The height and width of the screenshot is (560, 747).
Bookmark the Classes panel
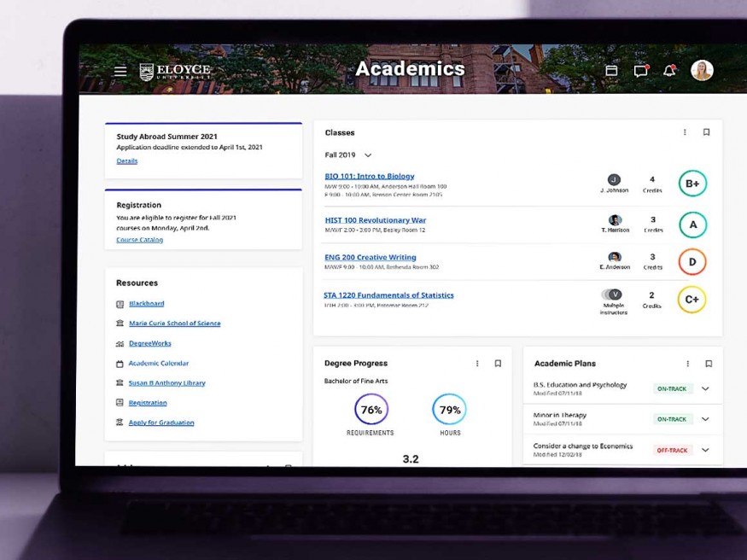pyautogui.click(x=707, y=131)
